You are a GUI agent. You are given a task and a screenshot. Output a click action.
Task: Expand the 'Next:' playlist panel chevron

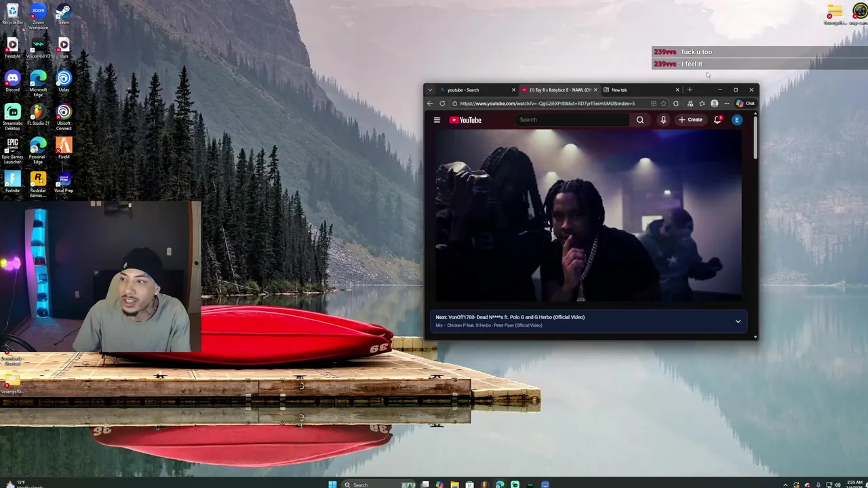tap(738, 321)
